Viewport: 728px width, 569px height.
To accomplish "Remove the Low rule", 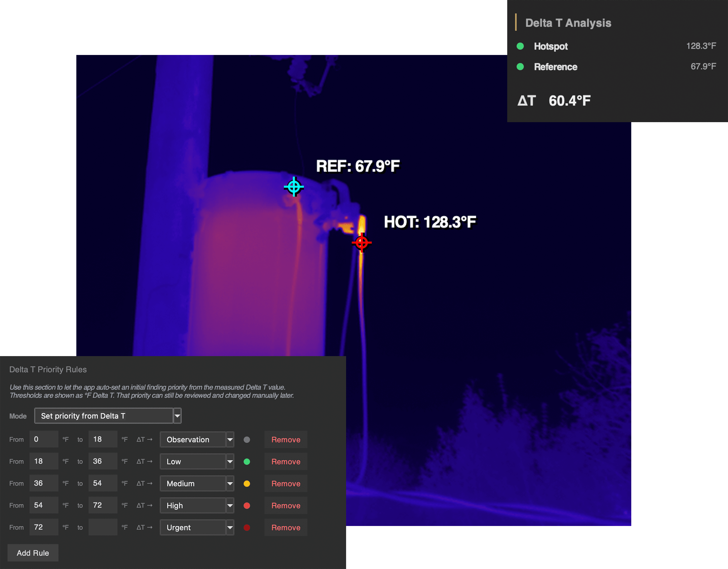I will tap(286, 461).
